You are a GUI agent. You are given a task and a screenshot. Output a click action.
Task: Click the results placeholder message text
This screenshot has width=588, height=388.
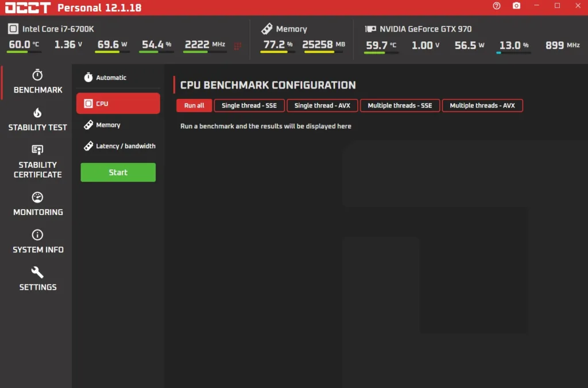coord(266,126)
